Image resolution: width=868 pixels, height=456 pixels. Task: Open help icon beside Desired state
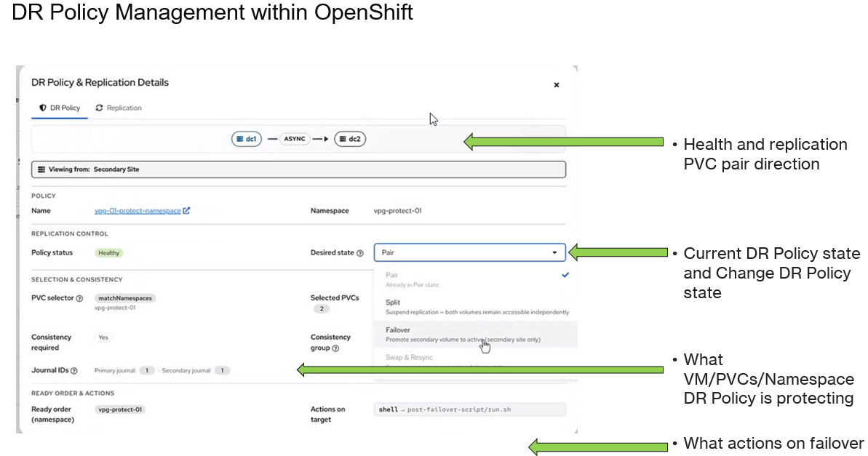click(x=360, y=253)
